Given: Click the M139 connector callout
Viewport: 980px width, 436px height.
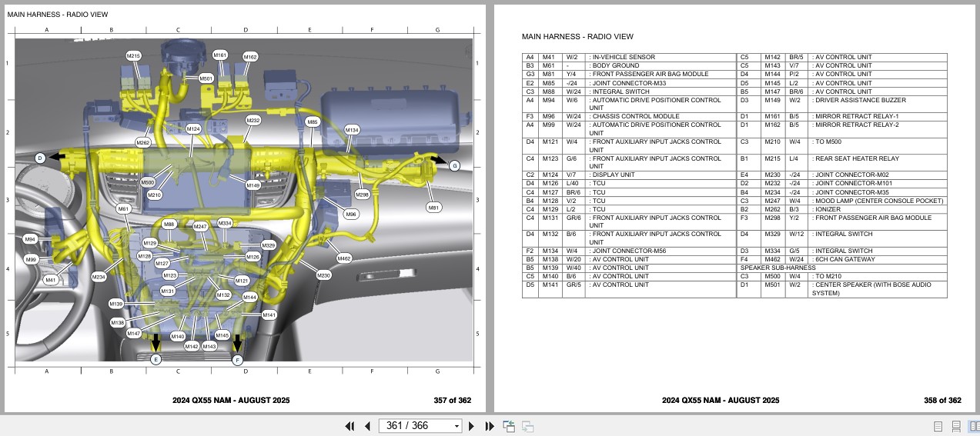Looking at the screenshot, I should (116, 304).
